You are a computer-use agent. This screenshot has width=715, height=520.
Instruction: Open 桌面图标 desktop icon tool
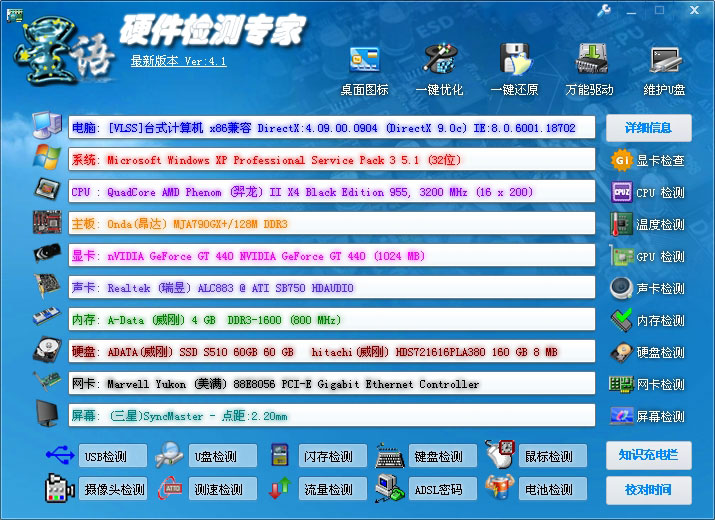click(x=364, y=63)
